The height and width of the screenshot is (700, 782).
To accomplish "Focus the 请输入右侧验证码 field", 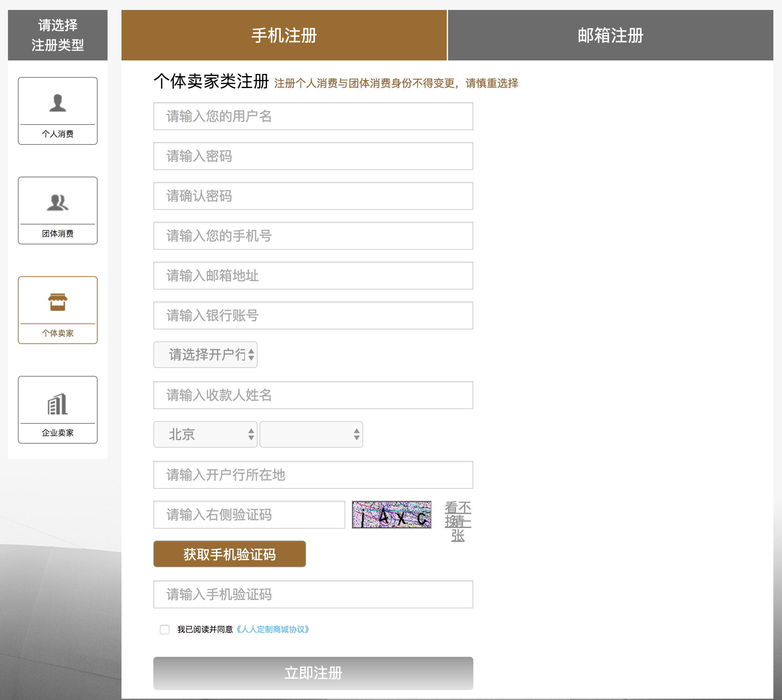I will point(249,515).
